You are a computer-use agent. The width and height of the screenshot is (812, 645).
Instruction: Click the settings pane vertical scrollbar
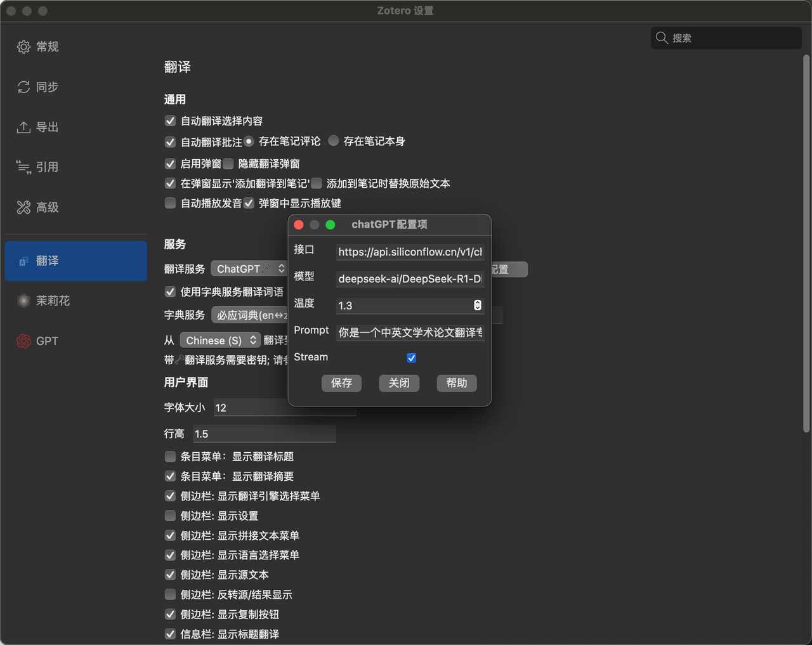tap(806, 244)
